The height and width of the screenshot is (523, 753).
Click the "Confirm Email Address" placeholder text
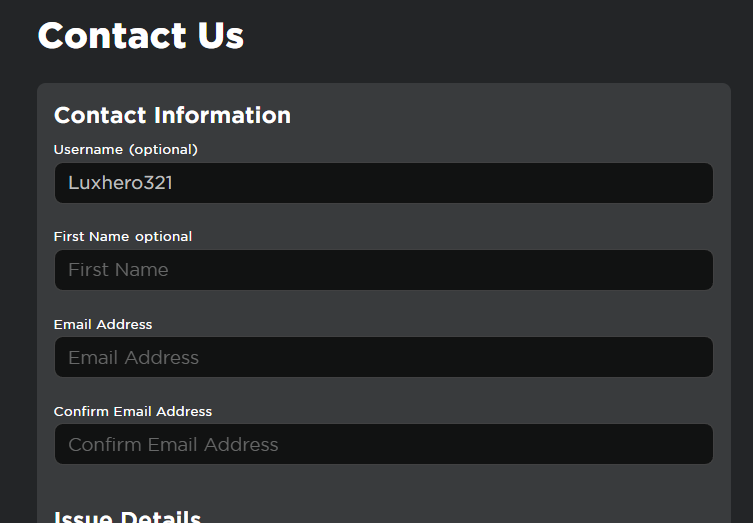point(173,444)
